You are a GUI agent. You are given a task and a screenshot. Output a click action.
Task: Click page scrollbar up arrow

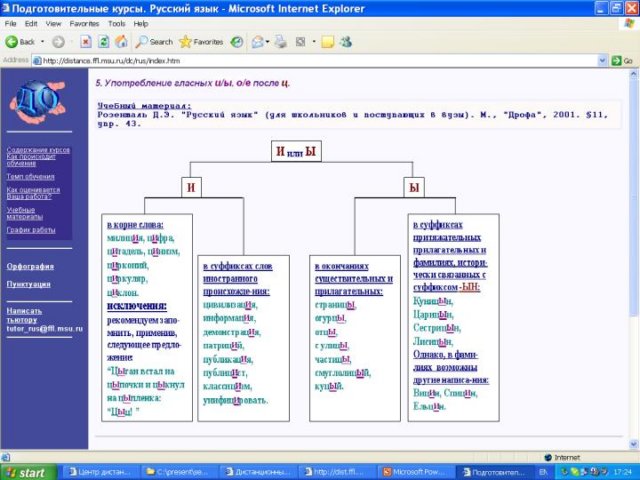[633, 74]
